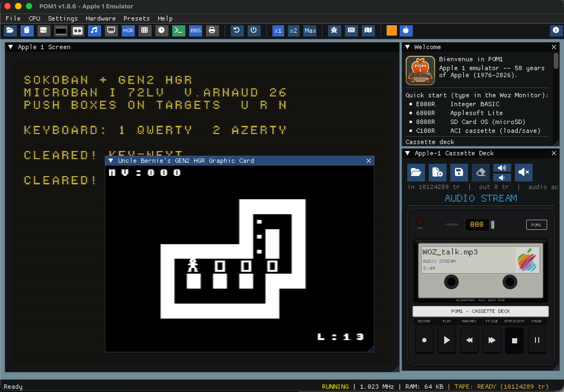The image size is (564, 392).
Task: Click the power toolbar icon
Action: [253, 30]
